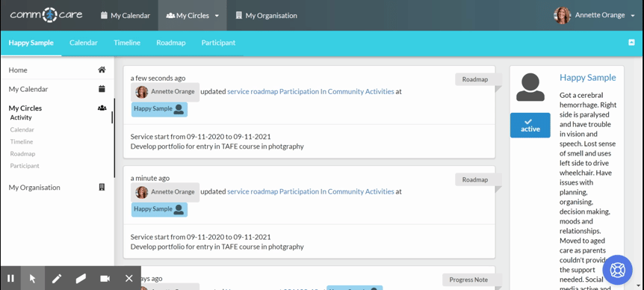Screen dimensions: 644x290
Task: Click the Roadmap label on second activity
Action: point(475,179)
